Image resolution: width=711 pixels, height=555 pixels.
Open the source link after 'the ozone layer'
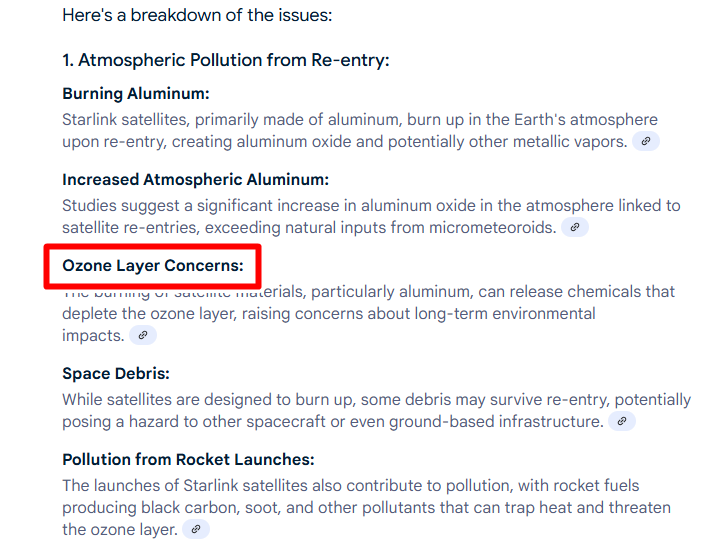pos(196,529)
